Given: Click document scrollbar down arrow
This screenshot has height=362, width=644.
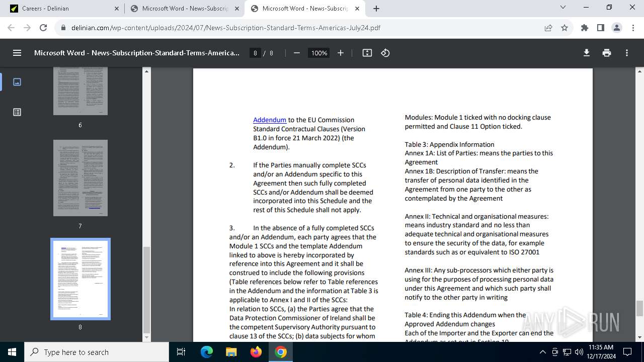Looking at the screenshot, I should pos(640,337).
